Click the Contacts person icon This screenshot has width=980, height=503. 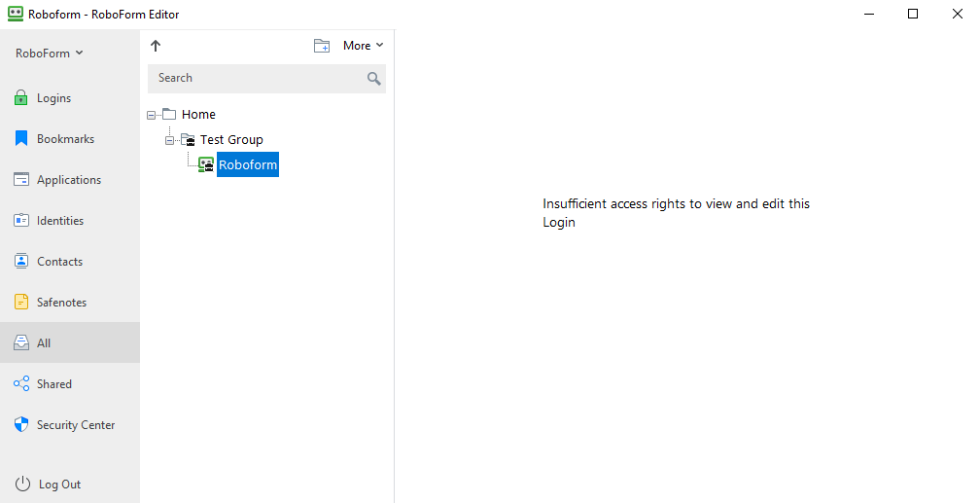pos(21,261)
